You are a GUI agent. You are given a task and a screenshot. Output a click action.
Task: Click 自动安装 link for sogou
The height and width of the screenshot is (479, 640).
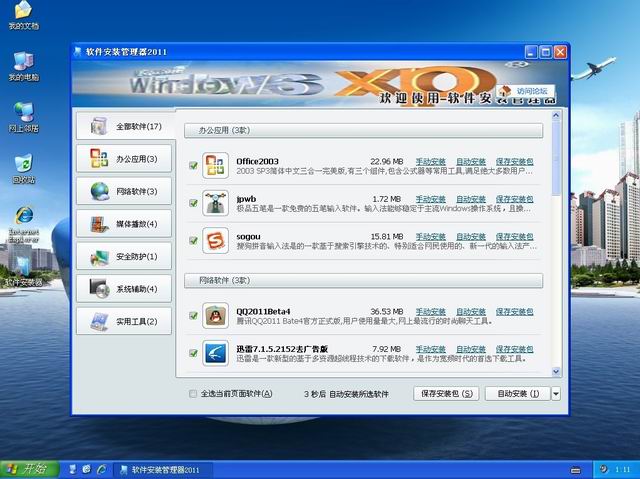471,237
